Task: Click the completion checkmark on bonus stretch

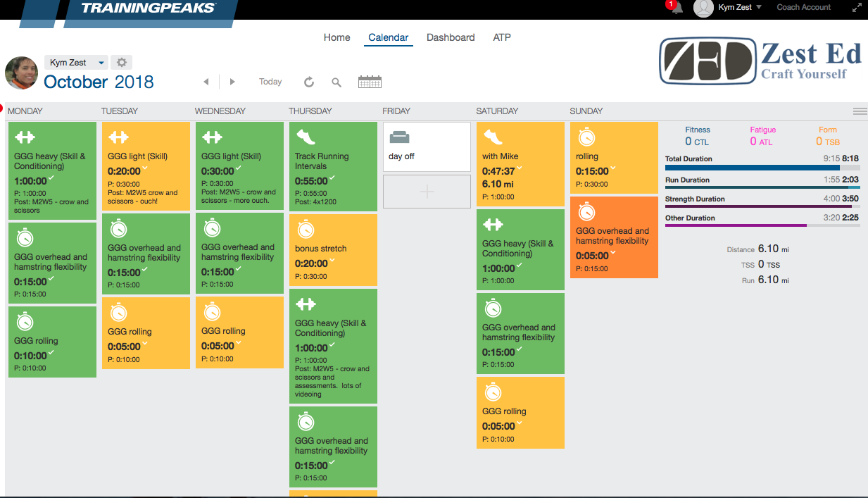Action: click(x=333, y=261)
